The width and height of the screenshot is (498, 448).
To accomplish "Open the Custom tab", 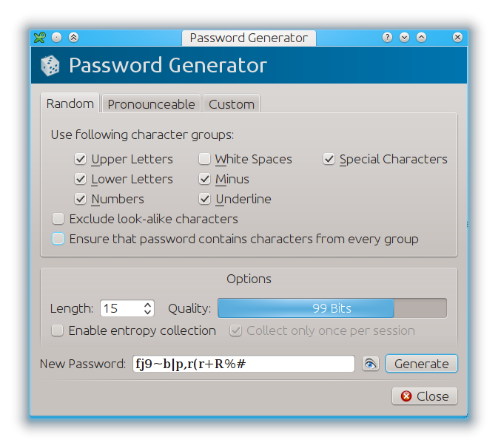I will 232,104.
